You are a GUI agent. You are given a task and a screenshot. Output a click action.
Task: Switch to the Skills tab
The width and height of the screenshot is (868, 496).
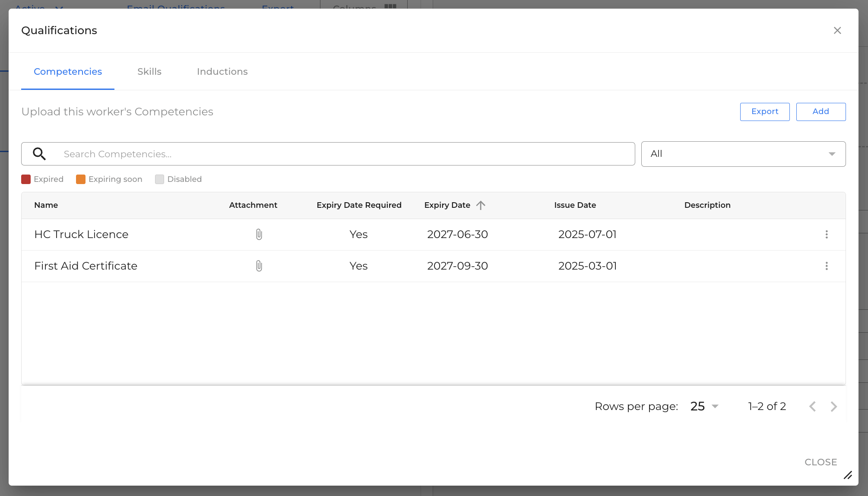(149, 72)
